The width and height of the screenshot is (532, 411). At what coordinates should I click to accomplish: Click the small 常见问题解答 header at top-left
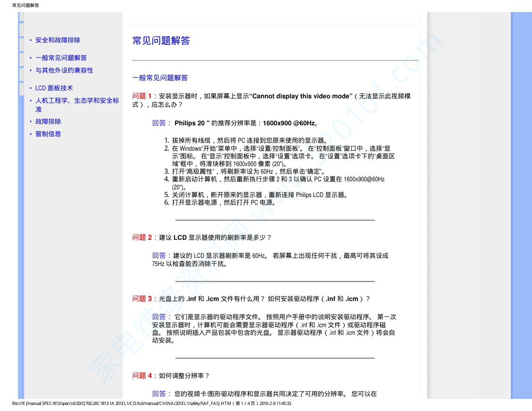click(25, 5)
